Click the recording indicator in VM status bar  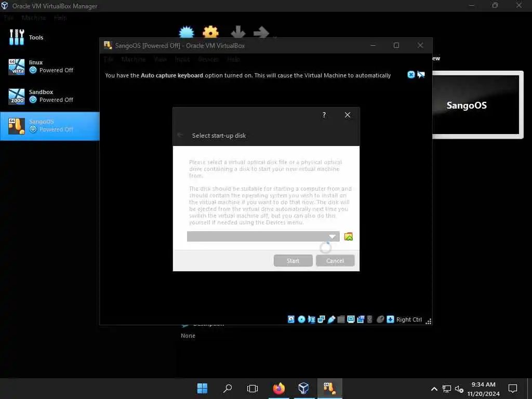tap(361, 320)
